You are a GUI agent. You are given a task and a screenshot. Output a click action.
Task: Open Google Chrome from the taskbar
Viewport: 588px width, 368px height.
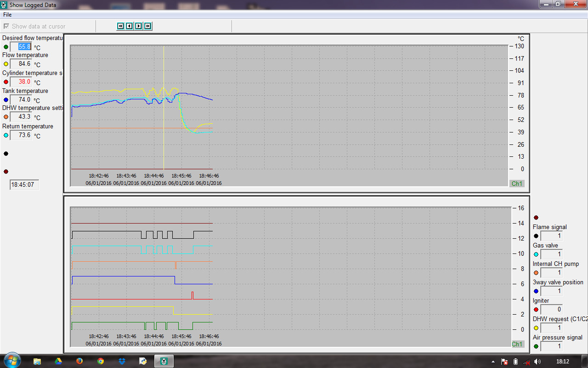coord(101,361)
